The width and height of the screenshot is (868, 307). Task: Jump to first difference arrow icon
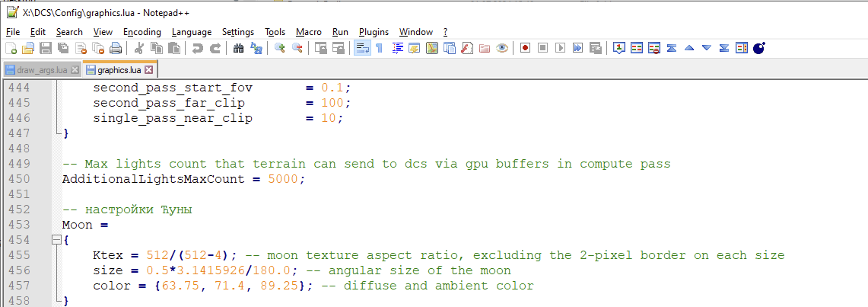(672, 48)
